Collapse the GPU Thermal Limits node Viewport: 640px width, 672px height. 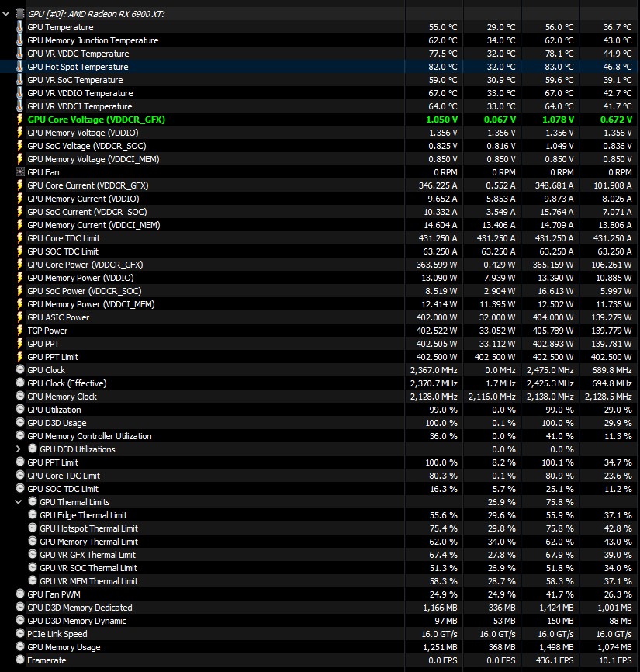coord(19,502)
